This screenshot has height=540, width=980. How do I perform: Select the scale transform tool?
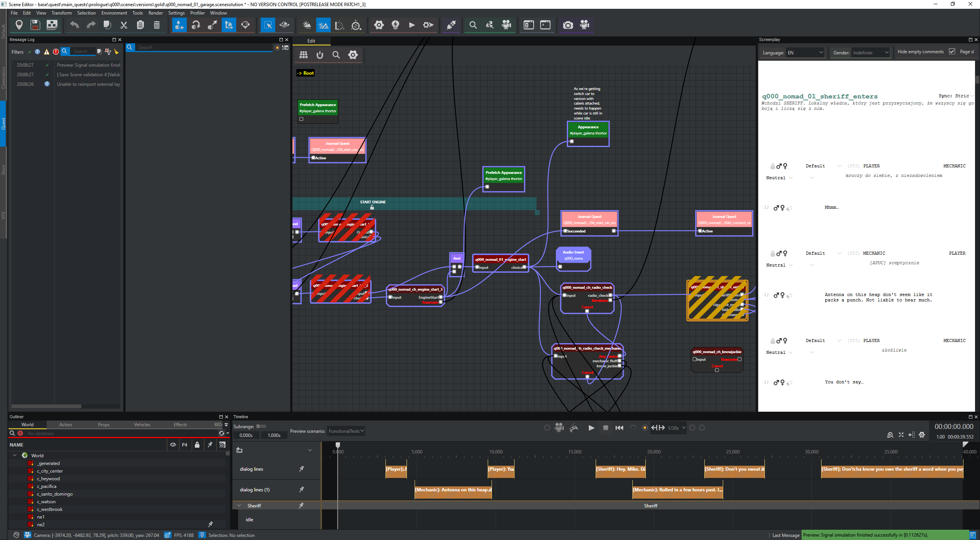click(x=212, y=25)
